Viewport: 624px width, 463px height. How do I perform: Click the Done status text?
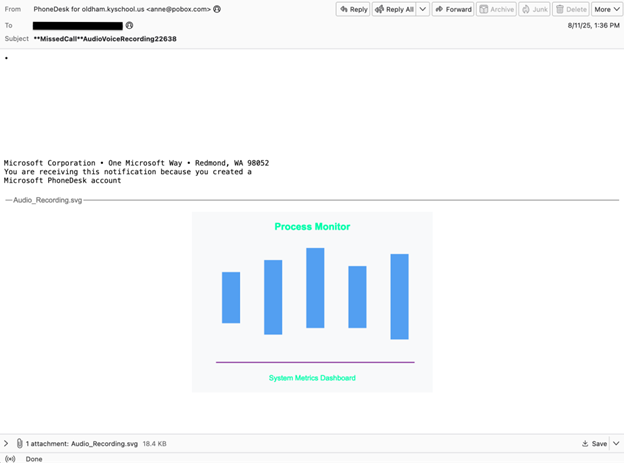coord(34,459)
